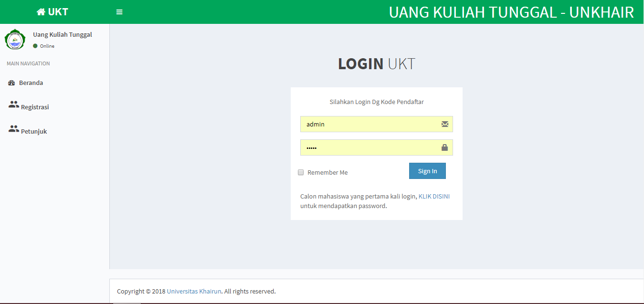
Task: Click the Copyright © 2018 footer text
Action: [x=141, y=291]
